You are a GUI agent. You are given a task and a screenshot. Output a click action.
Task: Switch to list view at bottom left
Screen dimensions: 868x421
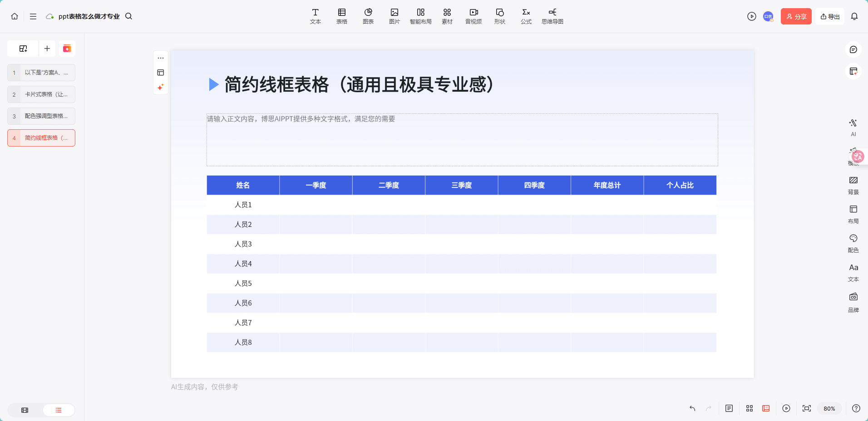click(x=58, y=410)
